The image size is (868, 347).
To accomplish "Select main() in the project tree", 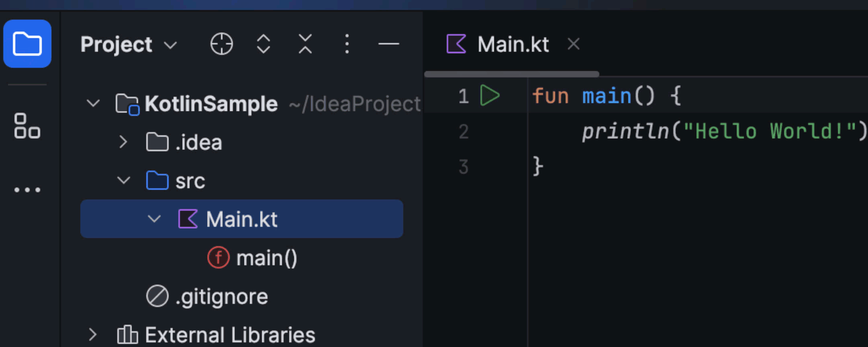I will [x=267, y=258].
